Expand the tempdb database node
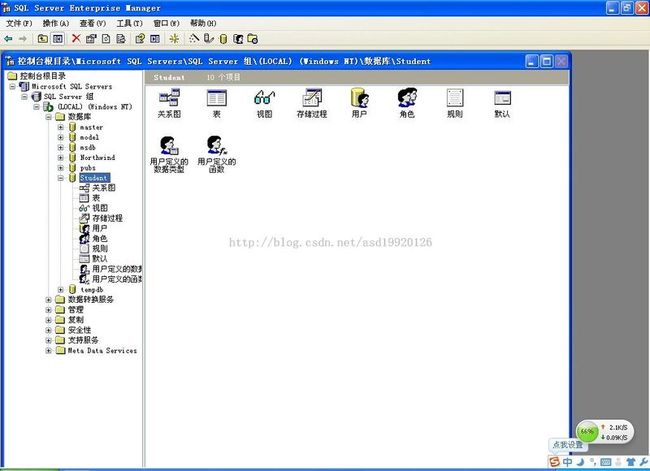Viewport: 650px width, 471px height. tap(61, 289)
